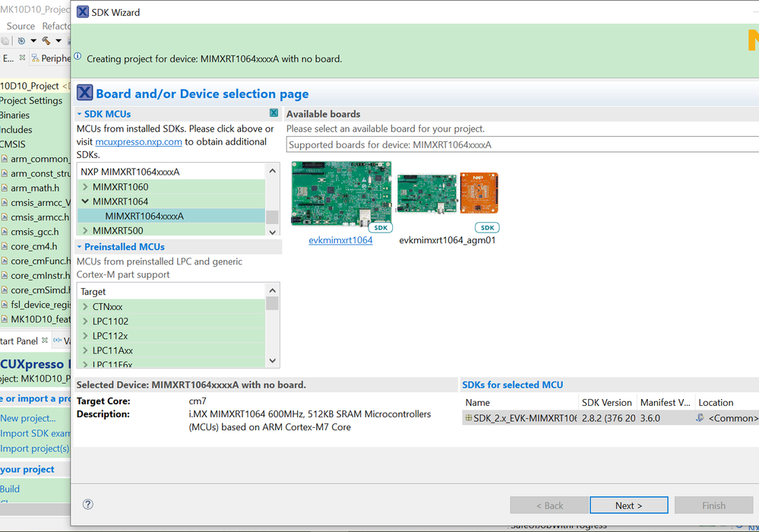This screenshot has width=759, height=532.
Task: Collapse the MIMXRT1064 tree node
Action: pos(85,201)
